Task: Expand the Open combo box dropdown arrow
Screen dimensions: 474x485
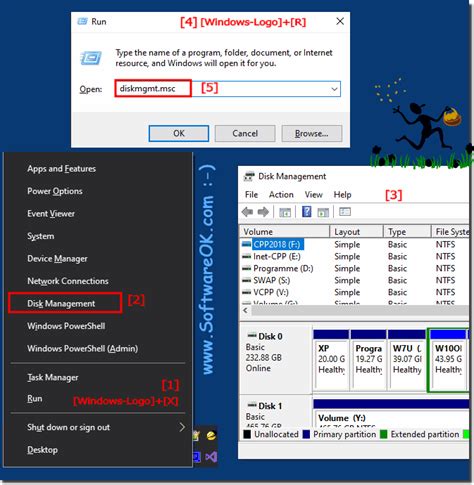Action: pyautogui.click(x=334, y=89)
